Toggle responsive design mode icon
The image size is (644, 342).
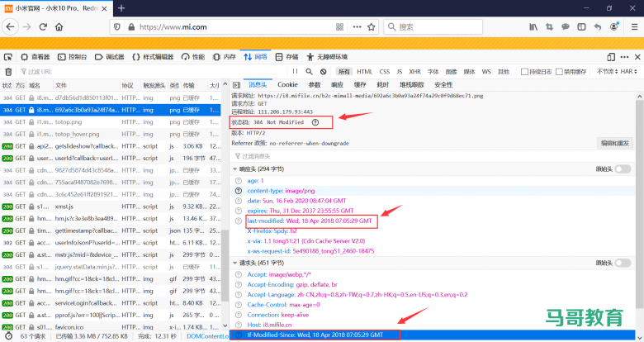(611, 57)
